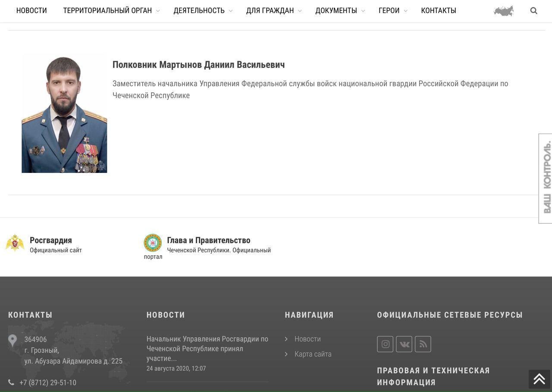Viewport: 552px width, 392px height.
Task: Expand the Деятельность dropdown chevron
Action: (230, 11)
